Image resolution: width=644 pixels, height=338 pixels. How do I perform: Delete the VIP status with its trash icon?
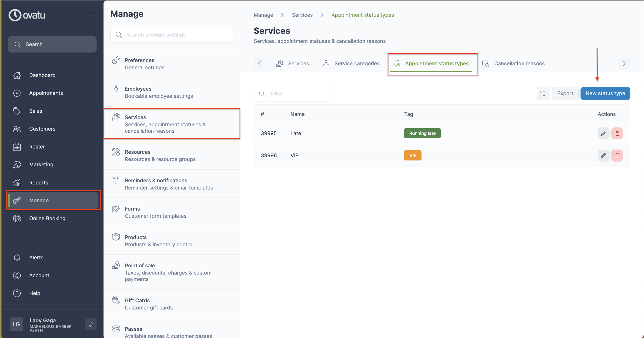click(x=617, y=155)
